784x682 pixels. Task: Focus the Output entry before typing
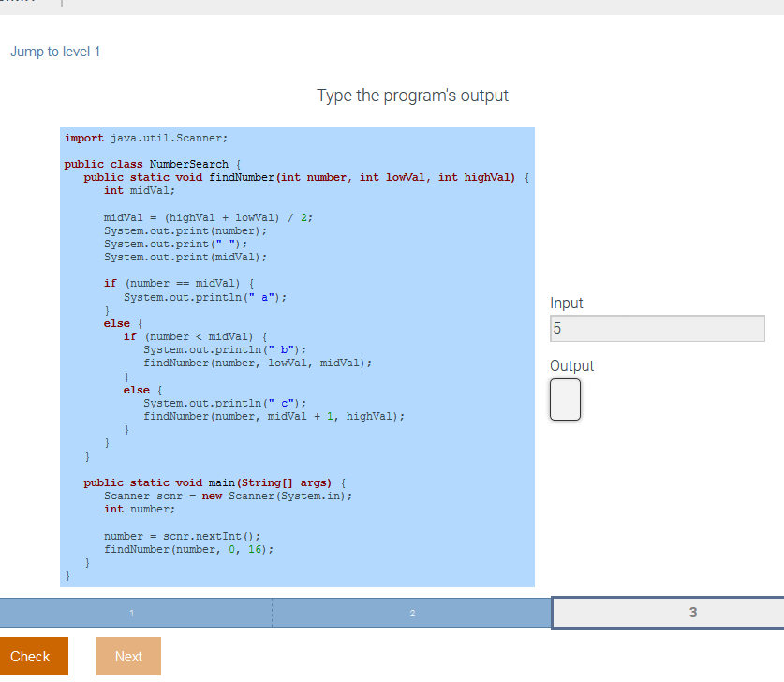(565, 400)
